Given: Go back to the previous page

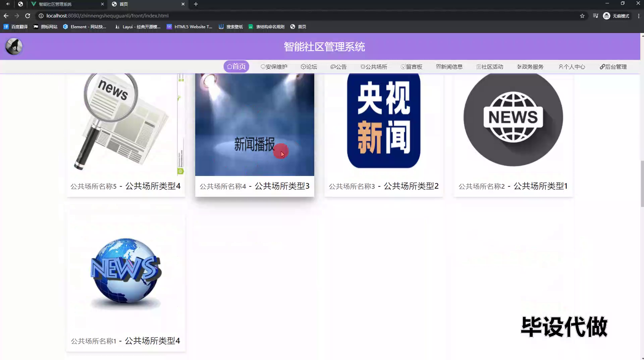Looking at the screenshot, I should 6,16.
